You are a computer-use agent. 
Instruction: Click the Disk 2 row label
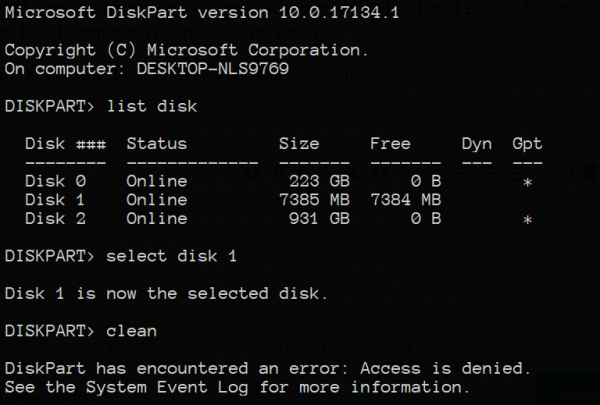click(x=55, y=219)
